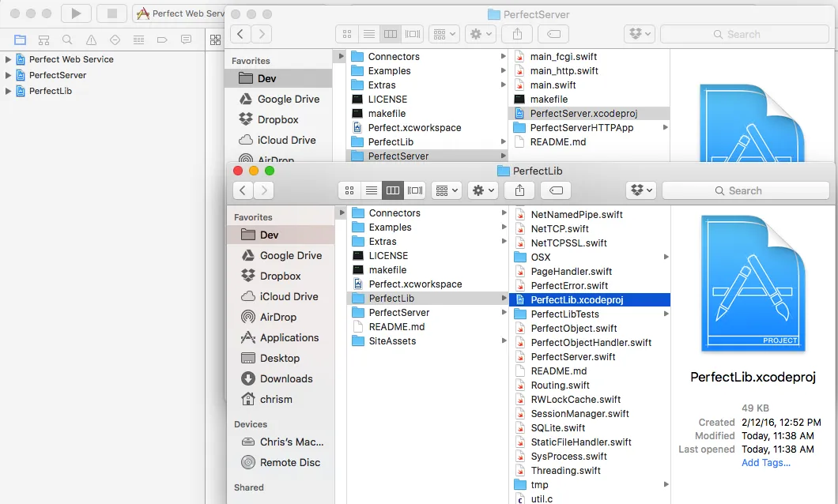
Task: Open the Test navigator in Xcode
Action: click(115, 39)
